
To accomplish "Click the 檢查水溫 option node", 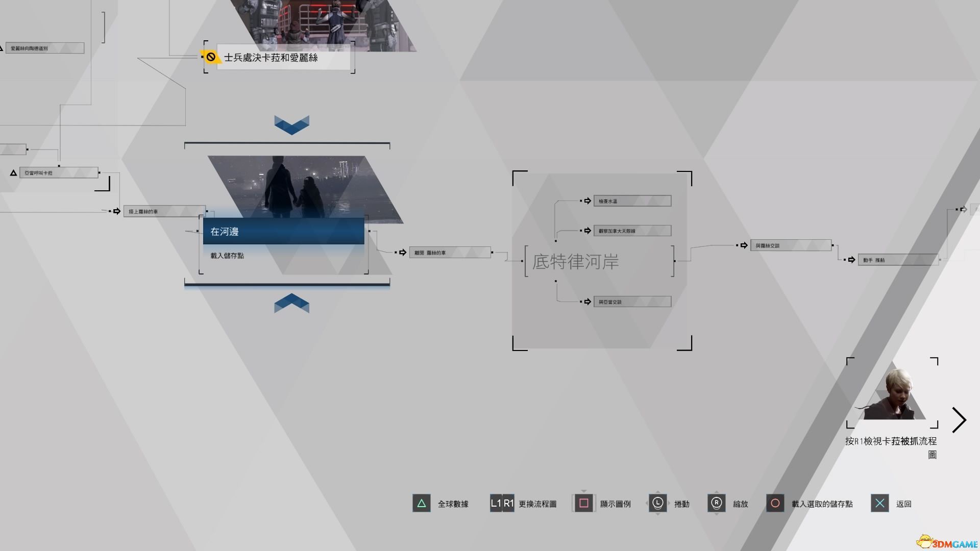I will coord(631,201).
